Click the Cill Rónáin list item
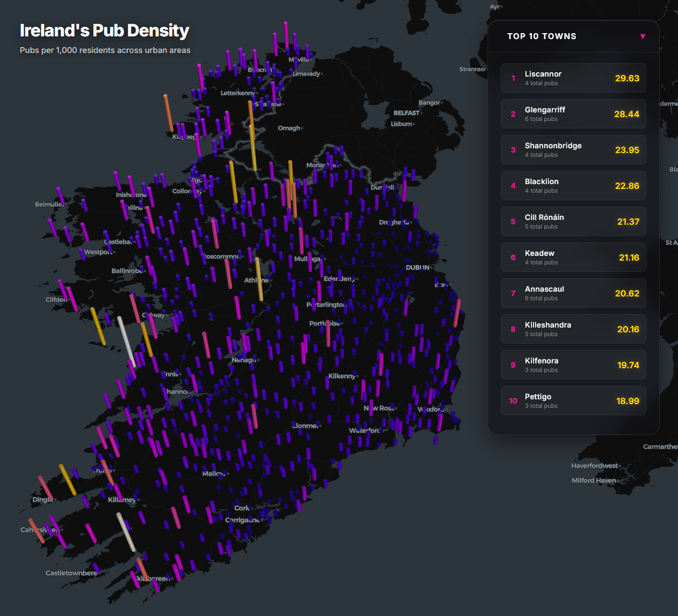This screenshot has height=616, width=678. tap(573, 222)
